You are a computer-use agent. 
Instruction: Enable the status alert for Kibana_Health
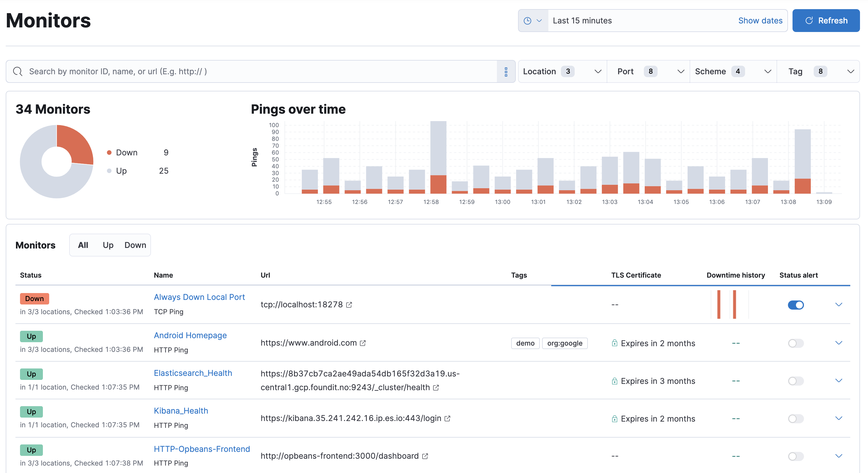pyautogui.click(x=796, y=419)
